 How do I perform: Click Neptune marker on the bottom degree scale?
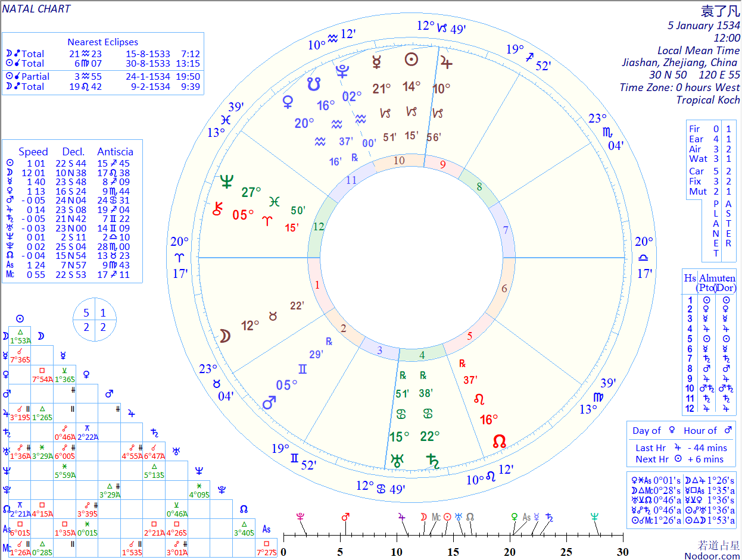[594, 517]
